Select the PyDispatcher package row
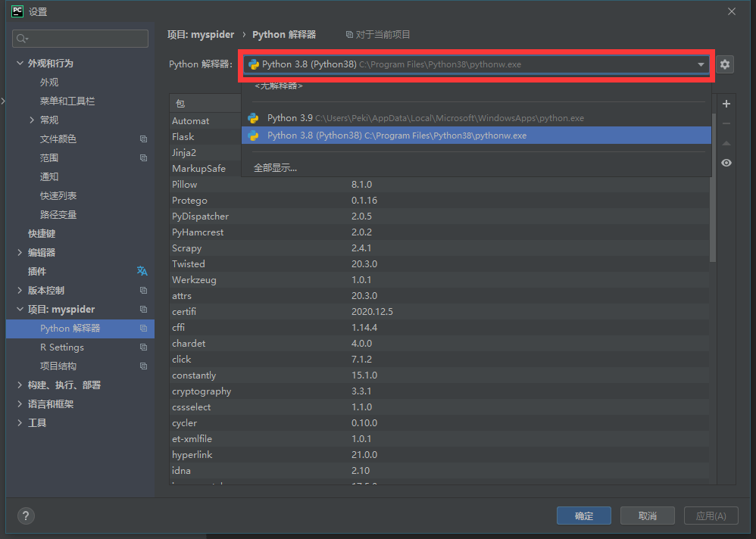 [439, 217]
